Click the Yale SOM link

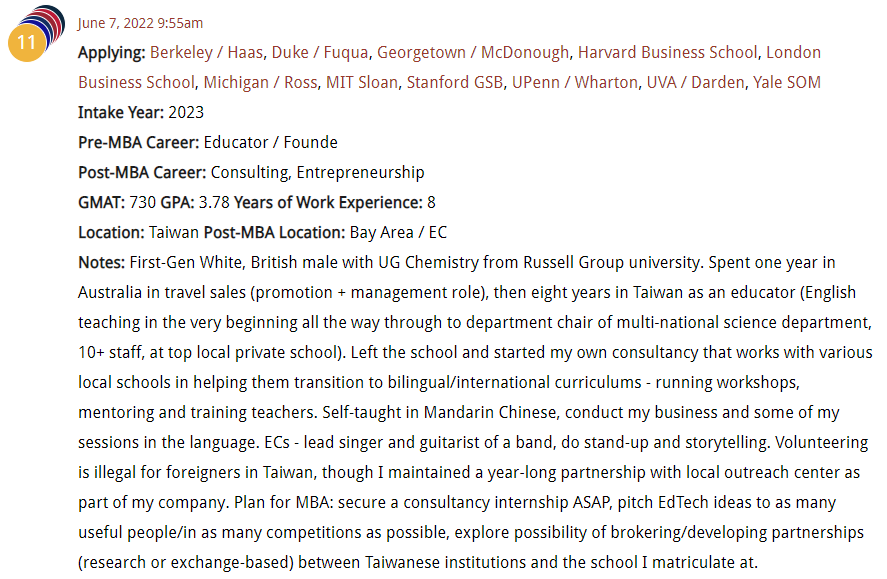tap(786, 83)
